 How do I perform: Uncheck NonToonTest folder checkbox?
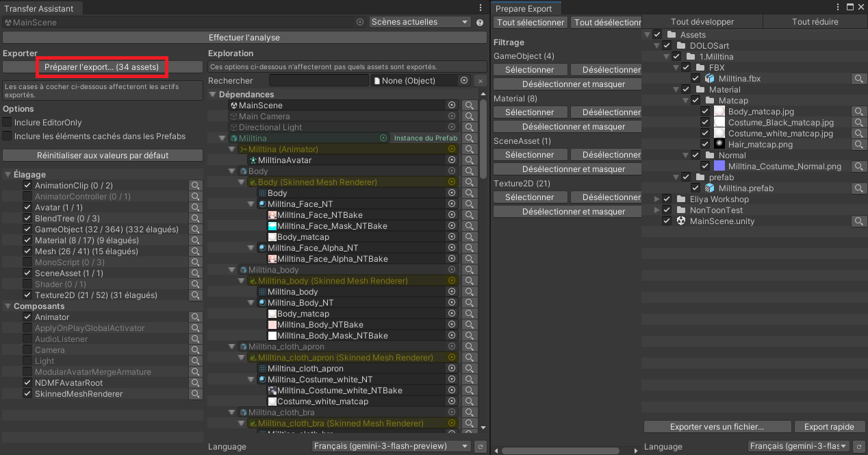pos(667,210)
